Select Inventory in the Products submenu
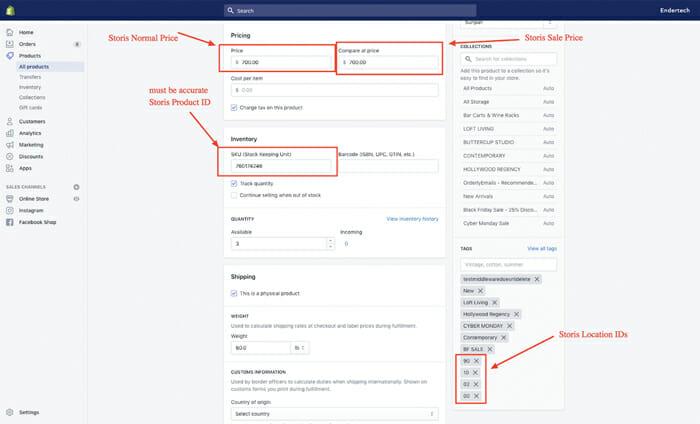 [30, 87]
